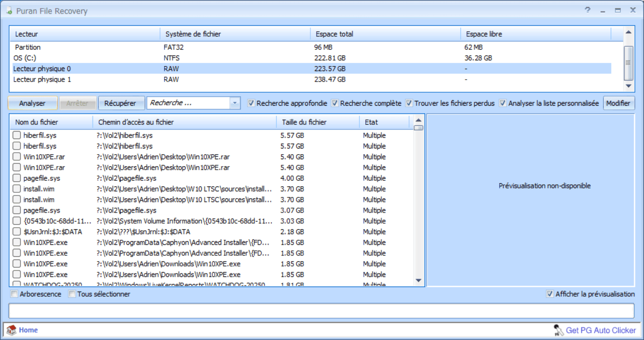Viewport: 644px width, 340px height.
Task: Uncheck Afficher la prévisualisation
Action: pyautogui.click(x=549, y=294)
